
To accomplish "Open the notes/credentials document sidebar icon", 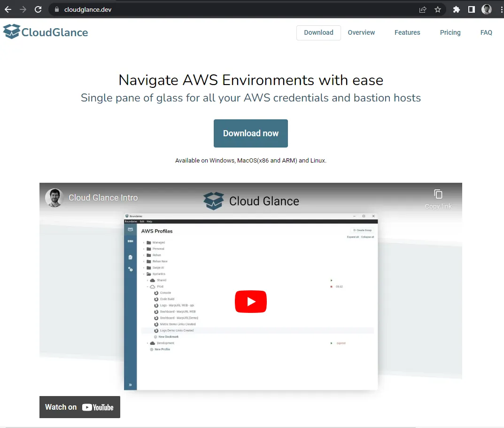I will pyautogui.click(x=130, y=257).
